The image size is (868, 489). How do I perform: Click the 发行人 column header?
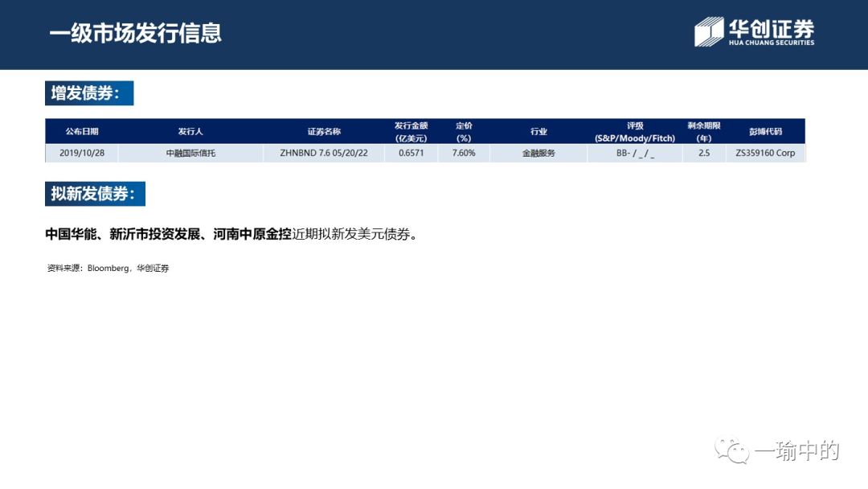click(190, 131)
